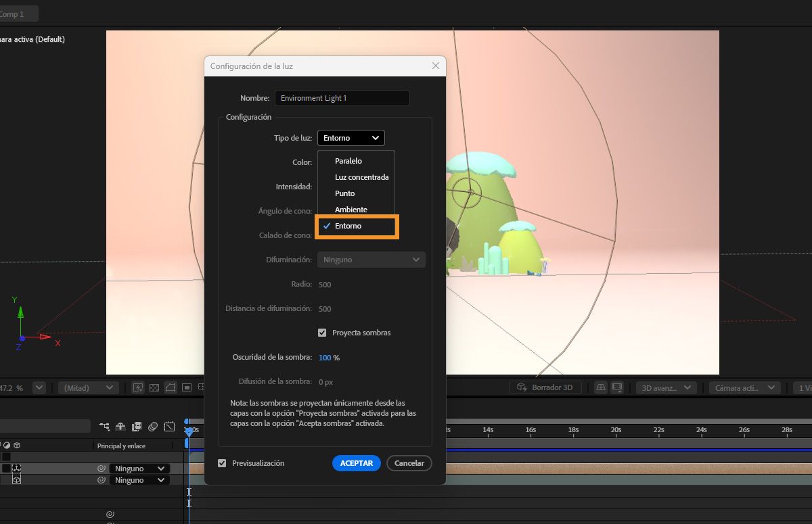Click the blend mode column header icon

point(7,446)
